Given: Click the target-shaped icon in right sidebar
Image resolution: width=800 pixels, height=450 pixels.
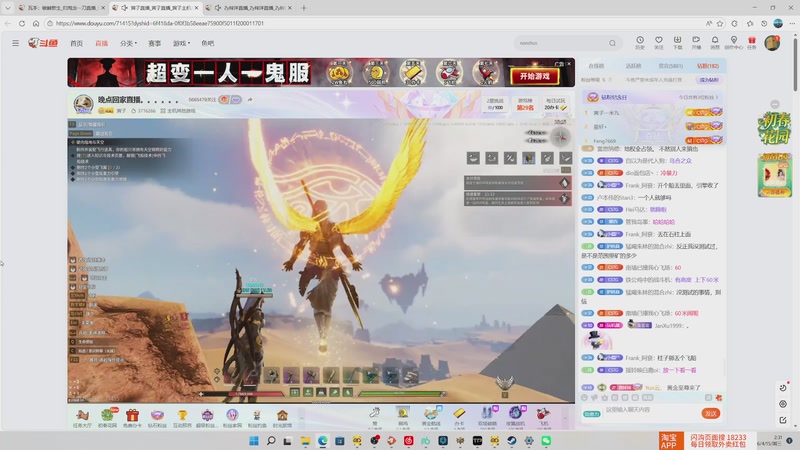Looking at the screenshot, I should [783, 404].
